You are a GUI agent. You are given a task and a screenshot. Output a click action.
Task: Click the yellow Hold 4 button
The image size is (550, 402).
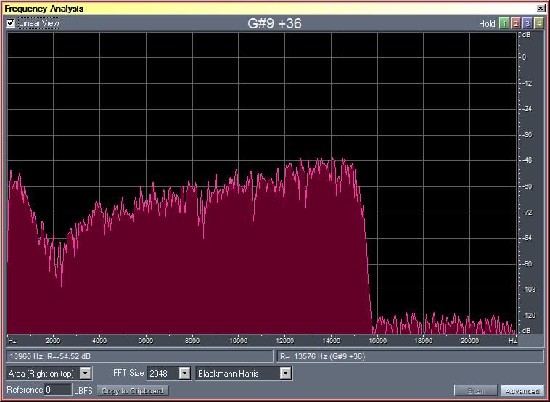(538, 24)
